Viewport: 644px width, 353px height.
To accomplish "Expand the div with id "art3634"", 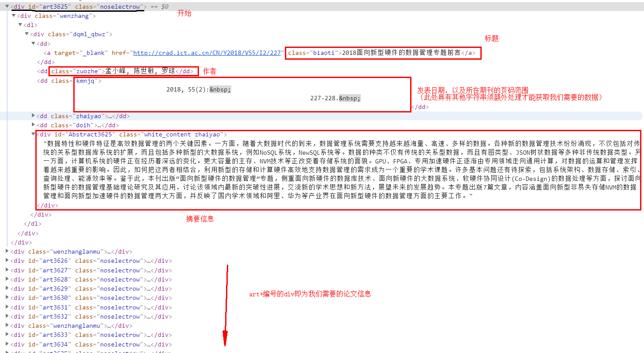I will point(7,344).
